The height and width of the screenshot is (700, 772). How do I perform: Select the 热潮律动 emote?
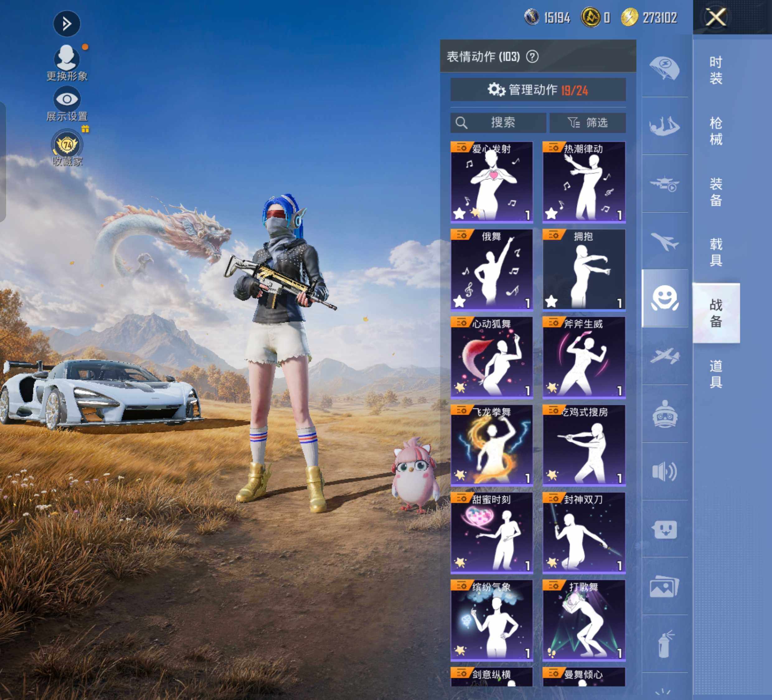pyautogui.click(x=584, y=182)
